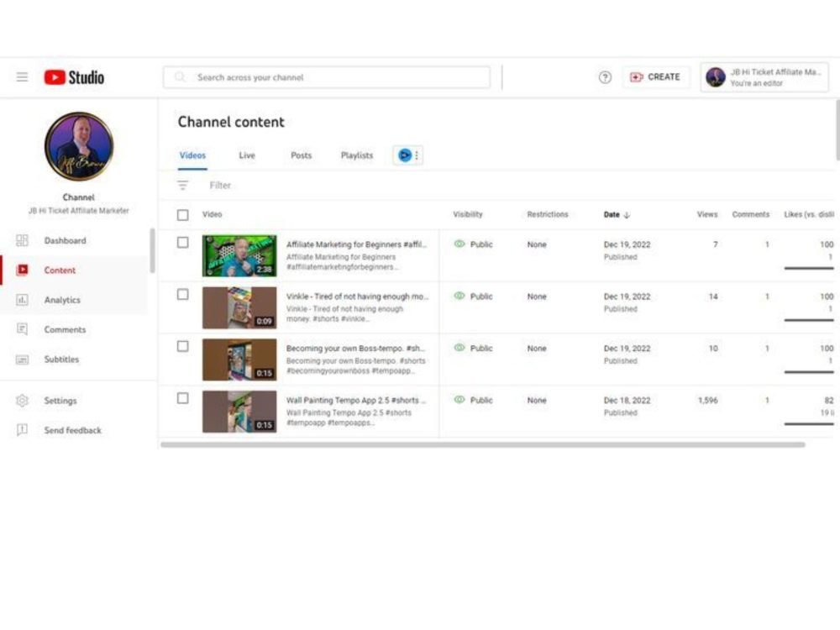Open the Wall Painting Tempo App thumbnail
Image resolution: width=840 pixels, height=630 pixels.
pyautogui.click(x=239, y=412)
